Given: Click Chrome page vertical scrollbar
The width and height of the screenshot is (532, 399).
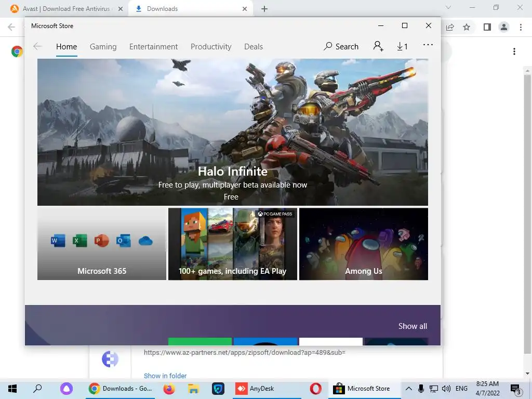Looking at the screenshot, I should (x=527, y=214).
